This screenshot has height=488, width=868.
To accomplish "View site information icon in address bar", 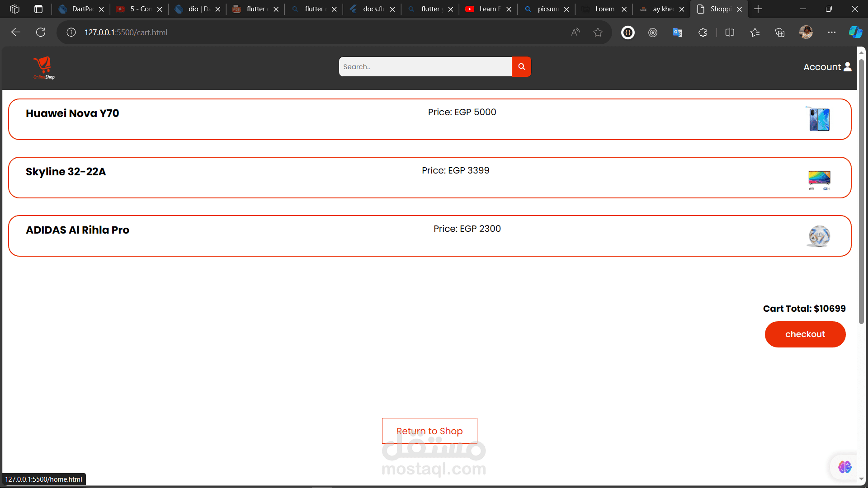I will [x=71, y=32].
